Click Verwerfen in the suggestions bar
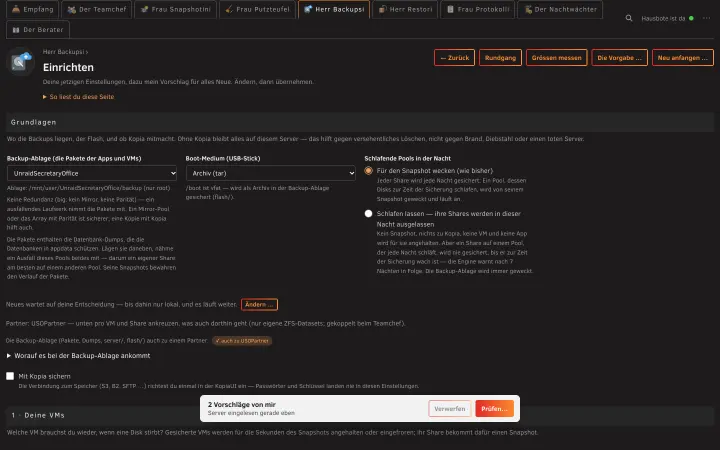This screenshot has height=450, width=720. pyautogui.click(x=450, y=409)
